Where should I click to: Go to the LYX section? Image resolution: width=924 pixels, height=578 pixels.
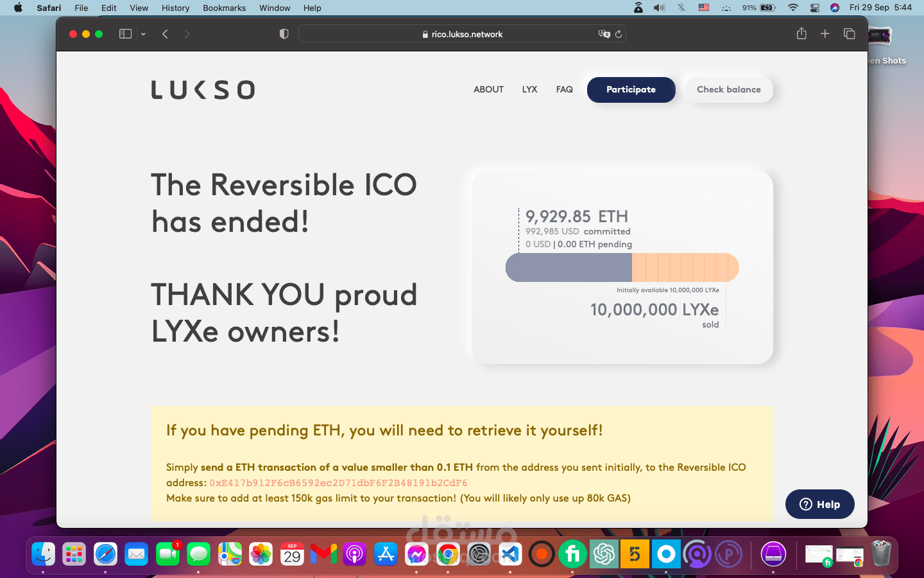pos(529,89)
